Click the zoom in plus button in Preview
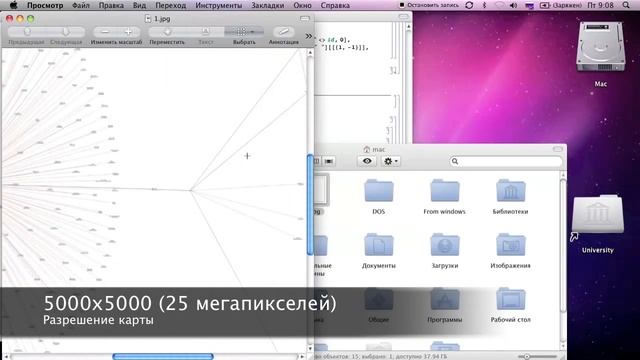 pyautogui.click(x=128, y=32)
